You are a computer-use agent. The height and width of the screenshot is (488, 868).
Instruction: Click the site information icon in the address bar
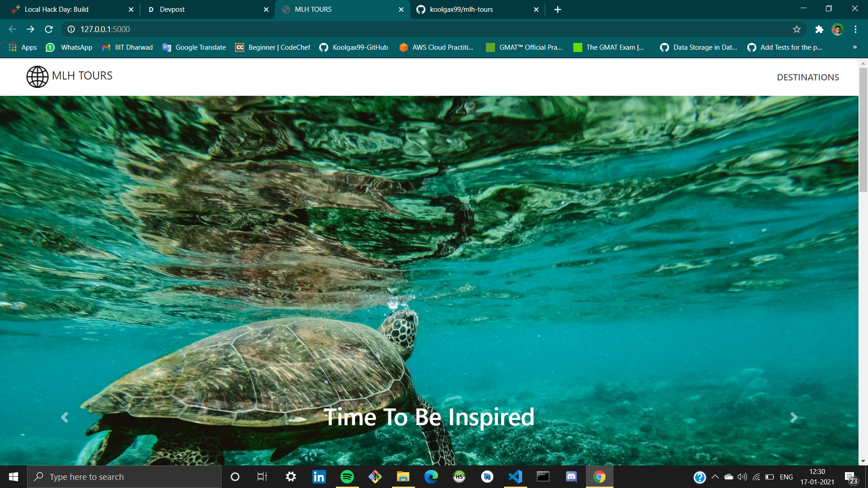pos(71,29)
